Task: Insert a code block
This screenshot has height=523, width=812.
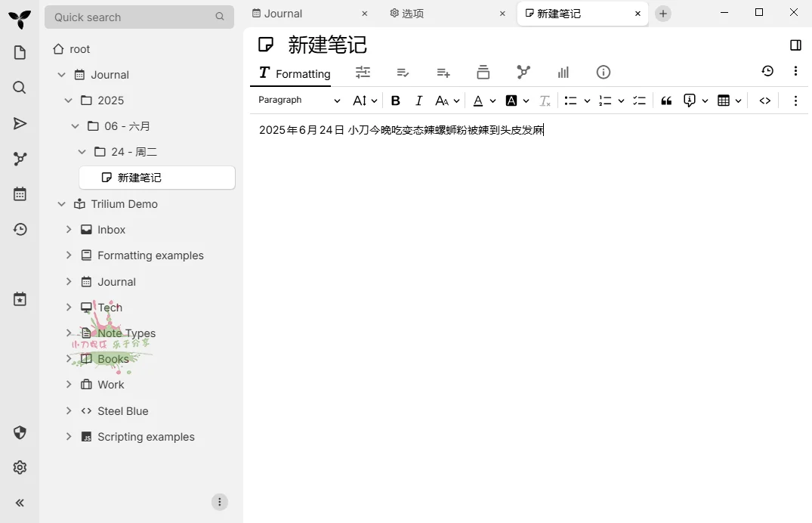Action: tap(764, 100)
